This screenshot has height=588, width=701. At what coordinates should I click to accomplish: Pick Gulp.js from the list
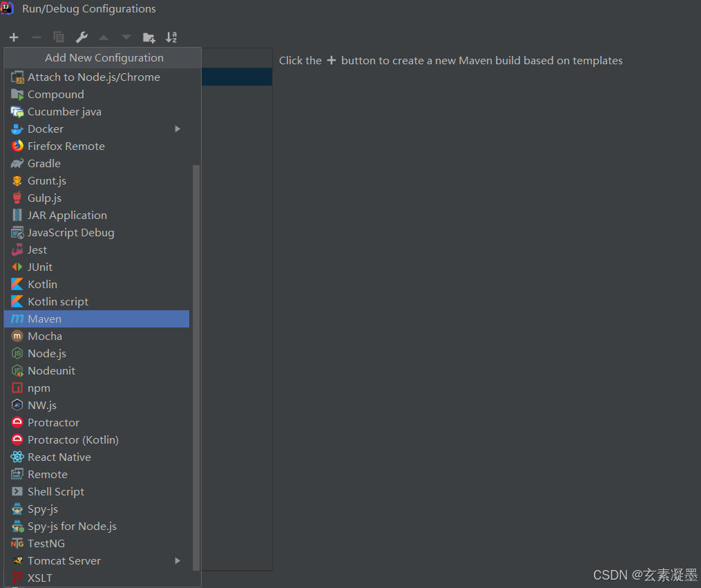click(x=97, y=198)
